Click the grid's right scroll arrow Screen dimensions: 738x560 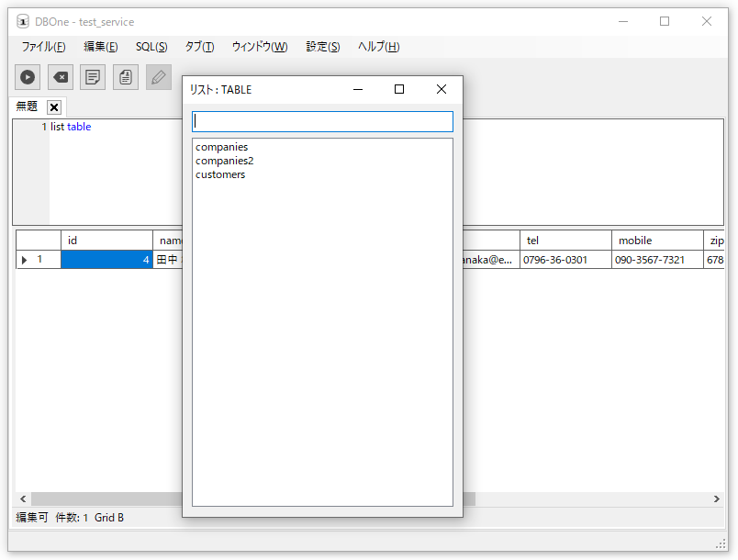click(x=718, y=499)
